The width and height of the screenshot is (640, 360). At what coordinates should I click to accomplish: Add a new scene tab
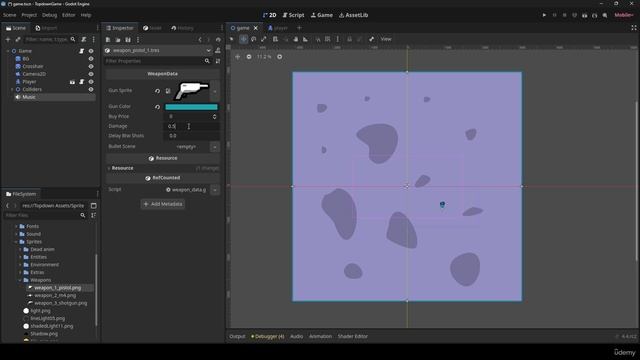(x=299, y=28)
